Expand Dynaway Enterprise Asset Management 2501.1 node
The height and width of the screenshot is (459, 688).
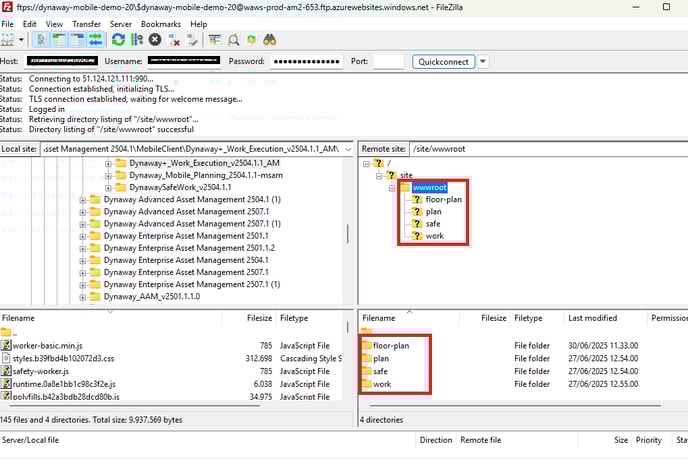pos(82,237)
